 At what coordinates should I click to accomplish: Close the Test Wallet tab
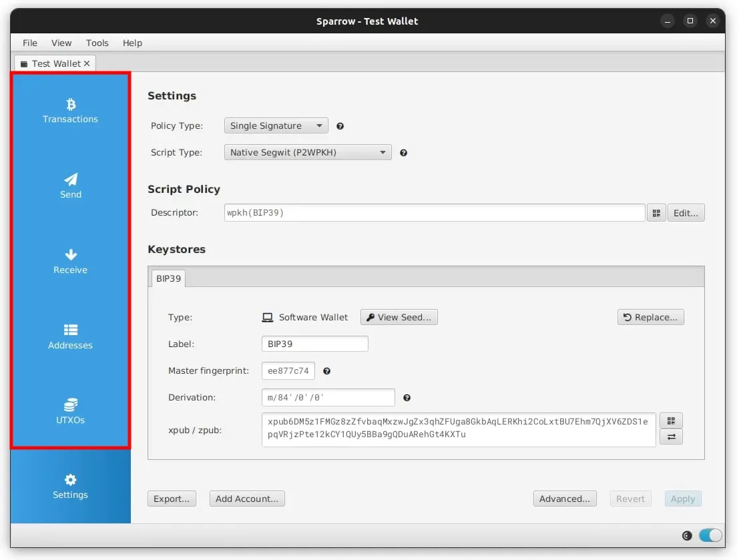pos(87,63)
